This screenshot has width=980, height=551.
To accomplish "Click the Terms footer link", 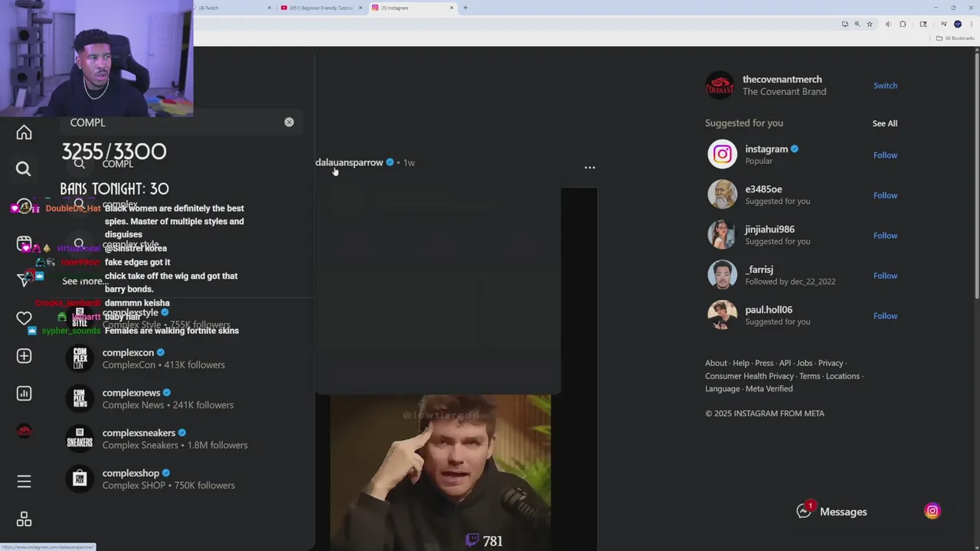I will [x=809, y=377].
